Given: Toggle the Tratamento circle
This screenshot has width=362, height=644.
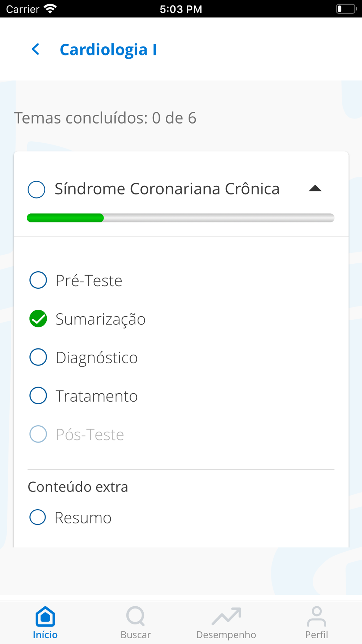Looking at the screenshot, I should click(x=38, y=396).
